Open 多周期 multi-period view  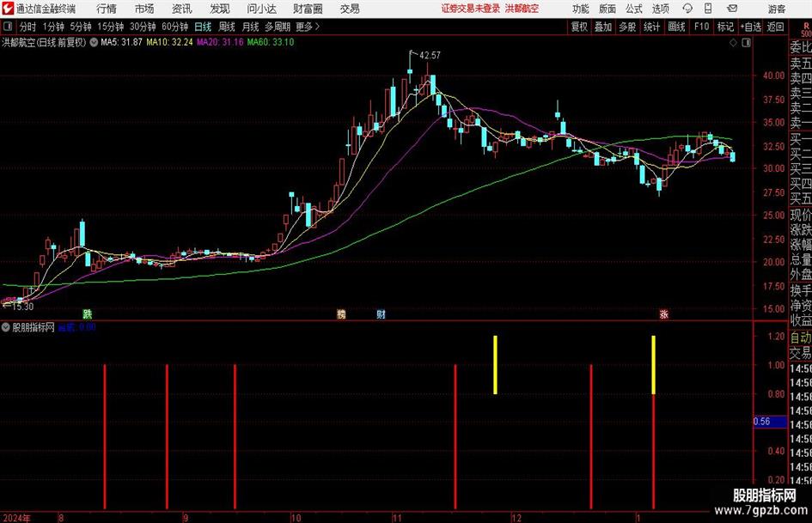tap(278, 27)
